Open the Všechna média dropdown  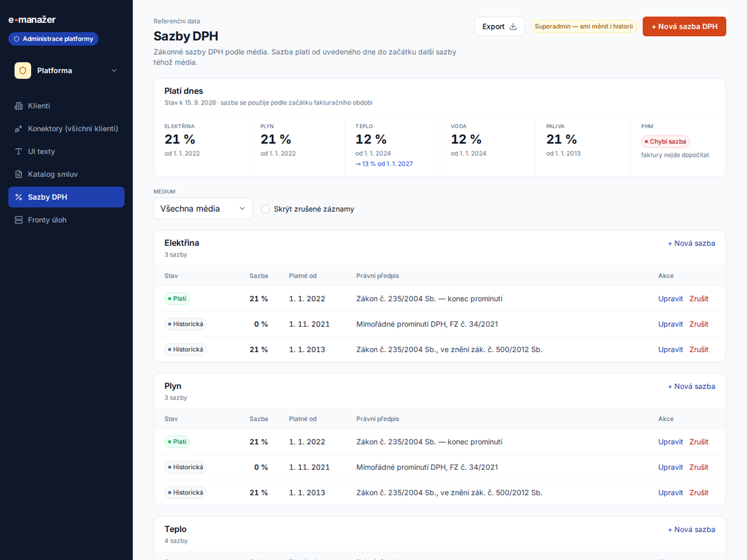coord(204,208)
